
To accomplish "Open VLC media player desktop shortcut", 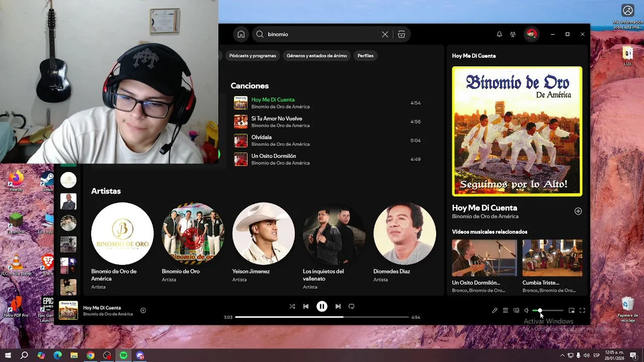I will tap(16, 265).
